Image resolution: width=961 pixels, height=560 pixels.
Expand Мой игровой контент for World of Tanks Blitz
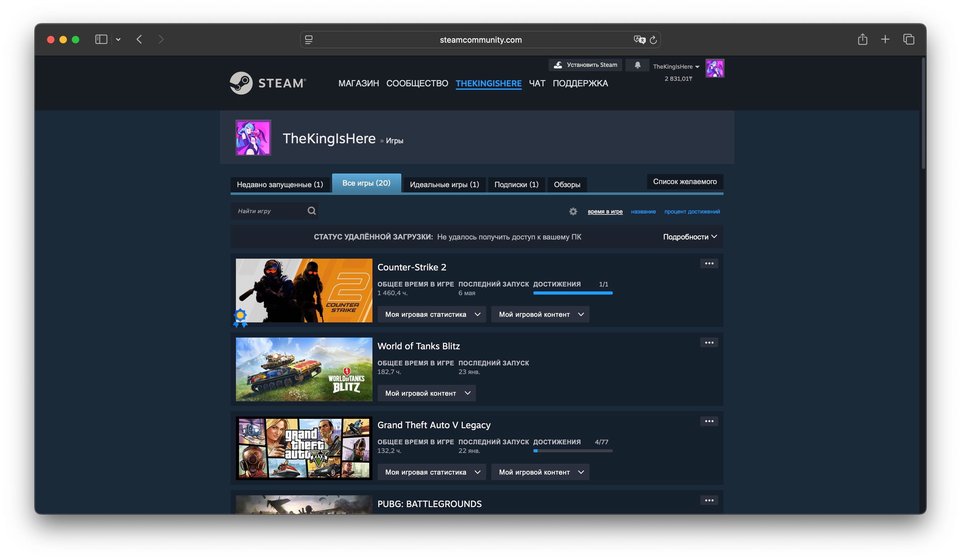426,393
